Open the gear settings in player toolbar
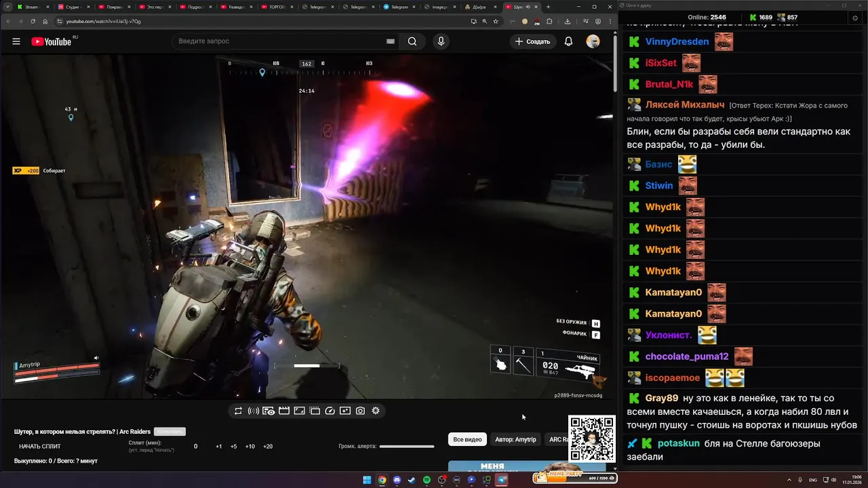Image resolution: width=868 pixels, height=488 pixels. 376,411
